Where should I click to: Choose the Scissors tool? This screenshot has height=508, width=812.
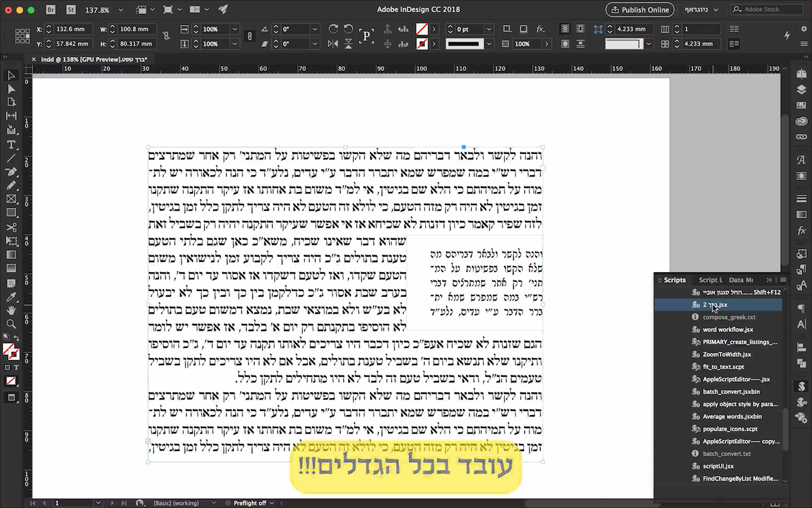pyautogui.click(x=10, y=226)
